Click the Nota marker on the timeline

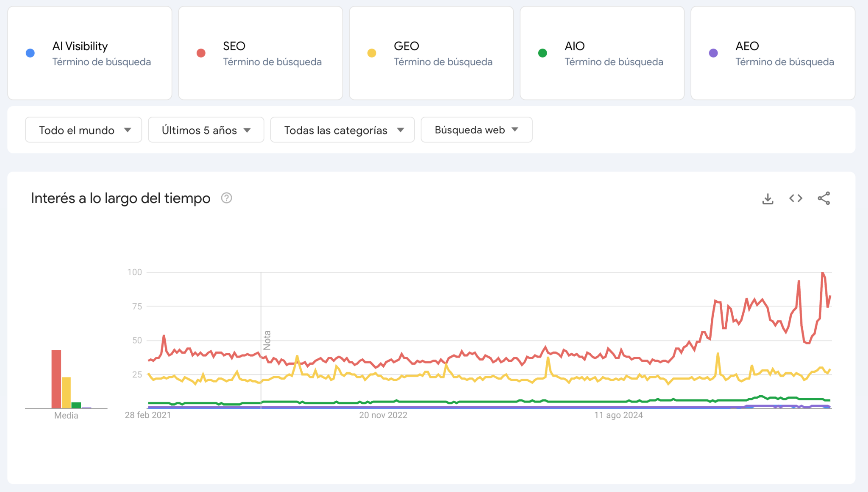point(267,340)
